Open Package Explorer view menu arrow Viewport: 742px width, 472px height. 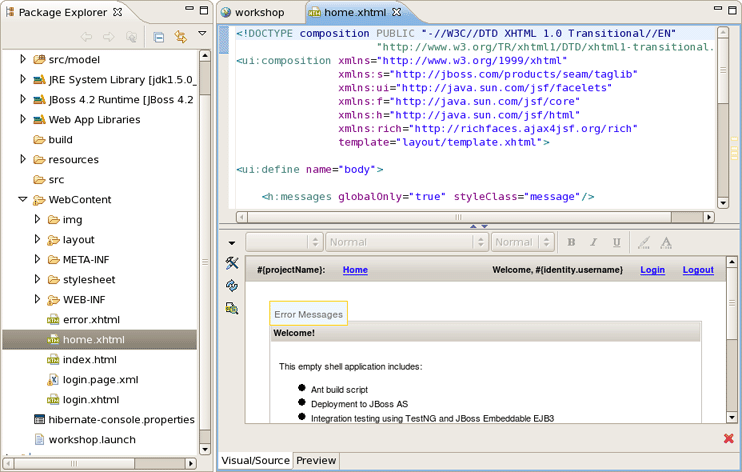[x=203, y=35]
